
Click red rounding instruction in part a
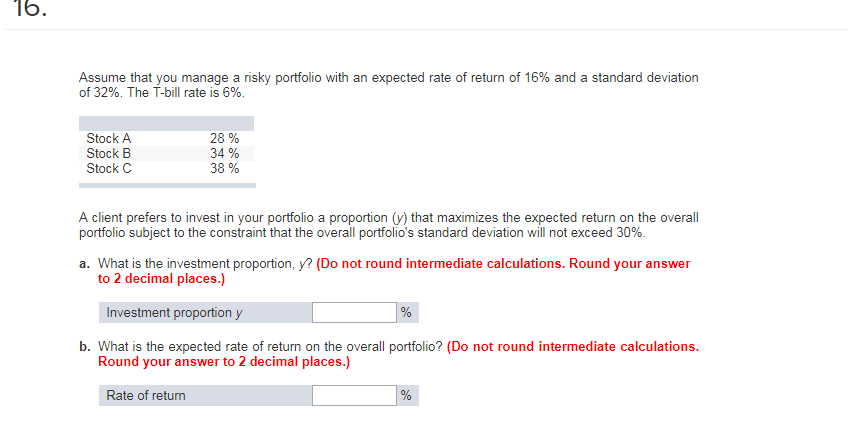click(394, 271)
